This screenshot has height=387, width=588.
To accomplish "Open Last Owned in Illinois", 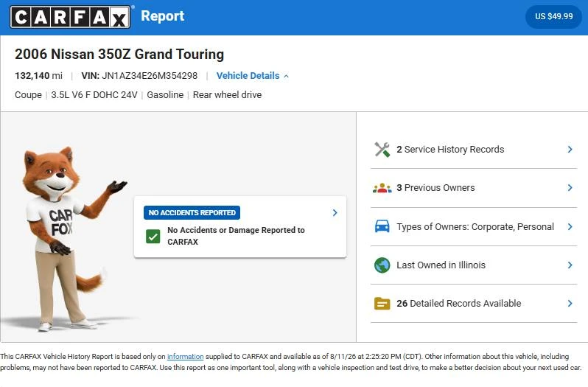I will click(x=474, y=265).
